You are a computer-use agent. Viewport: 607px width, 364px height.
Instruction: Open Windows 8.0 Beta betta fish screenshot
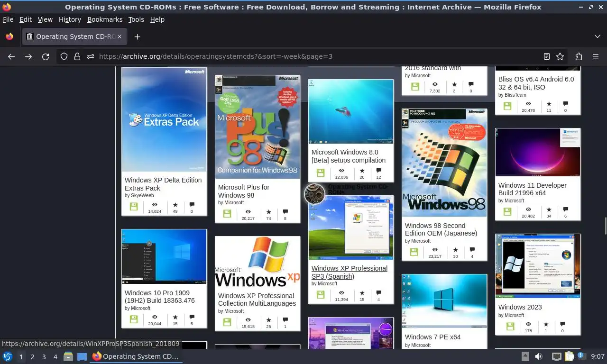[x=351, y=111]
